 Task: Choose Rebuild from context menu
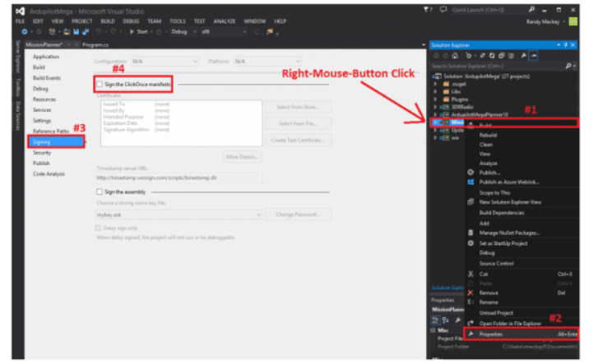pyautogui.click(x=522, y=135)
